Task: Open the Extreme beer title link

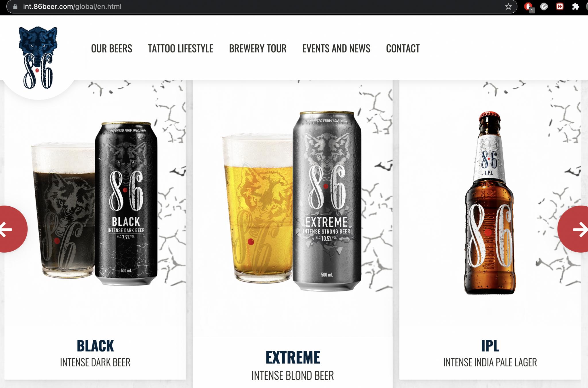Action: pos(293,358)
